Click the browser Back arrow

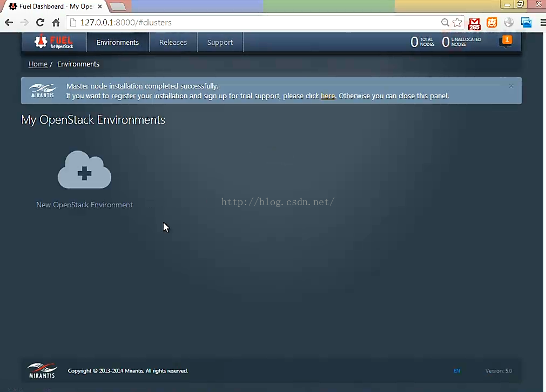[9, 23]
